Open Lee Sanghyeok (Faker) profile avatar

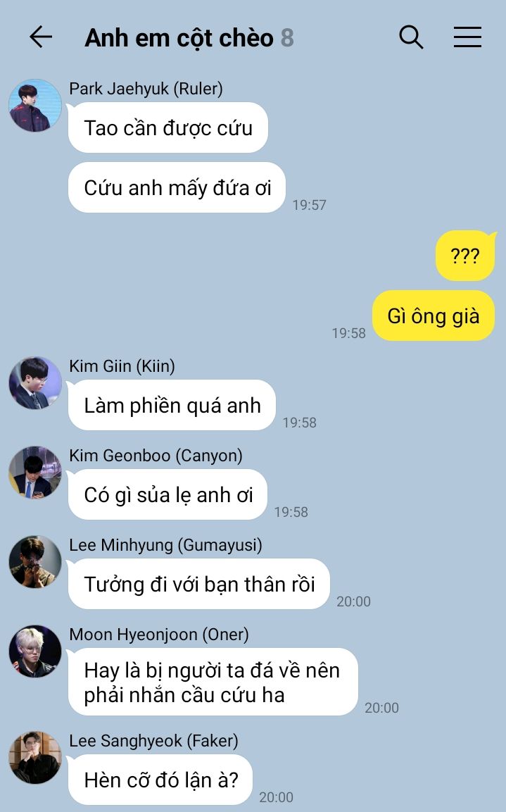click(x=35, y=758)
